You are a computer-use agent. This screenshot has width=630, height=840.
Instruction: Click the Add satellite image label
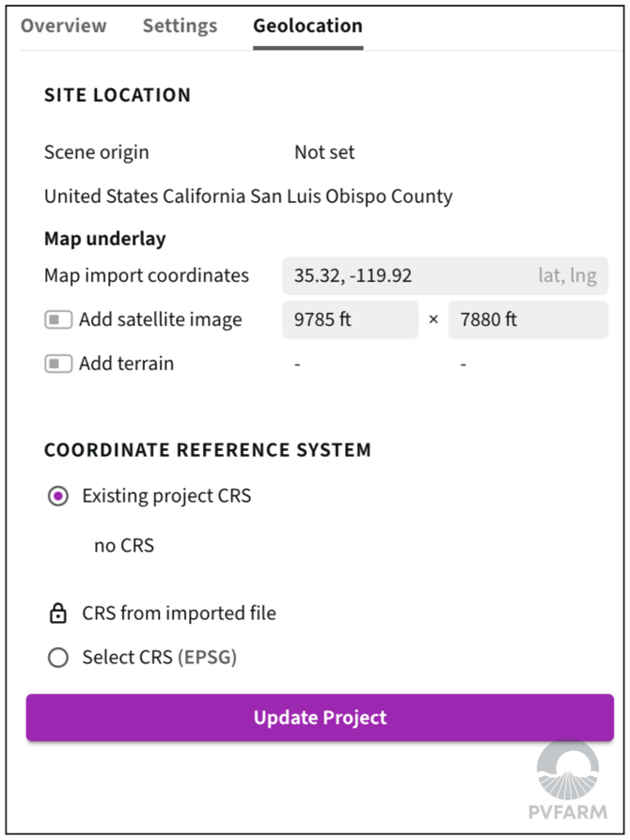160,320
